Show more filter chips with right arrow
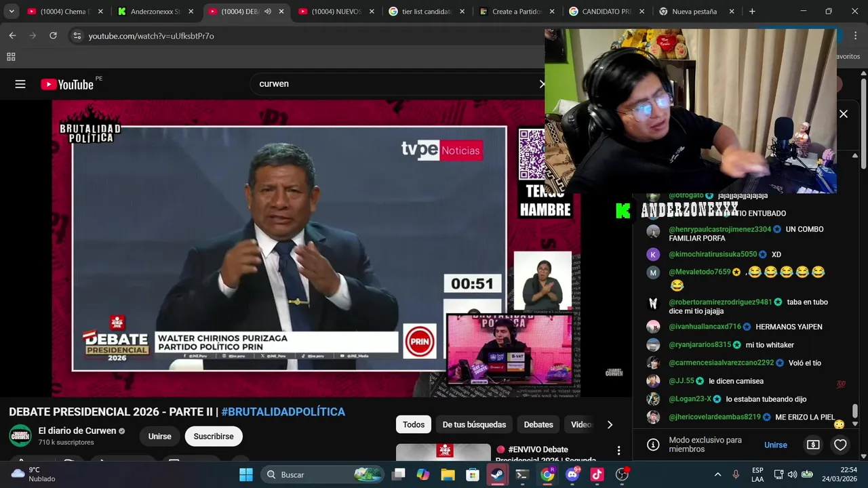Screen dimensions: 868x488 pyautogui.click(x=610, y=425)
